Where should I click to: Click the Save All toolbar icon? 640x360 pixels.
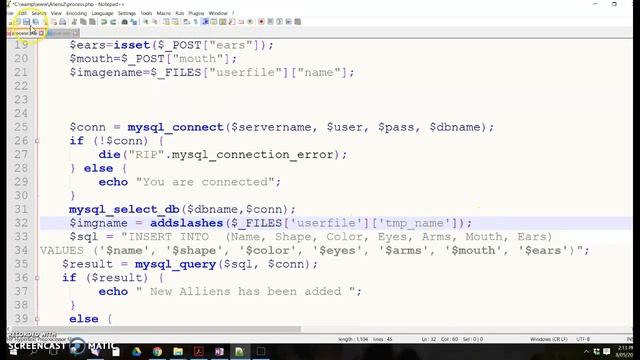[36, 22]
